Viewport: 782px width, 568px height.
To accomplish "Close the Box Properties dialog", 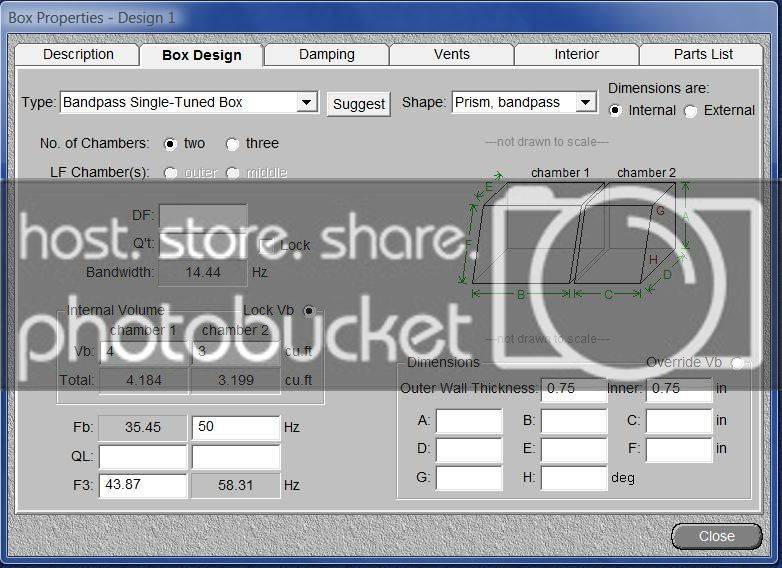I will click(x=717, y=536).
